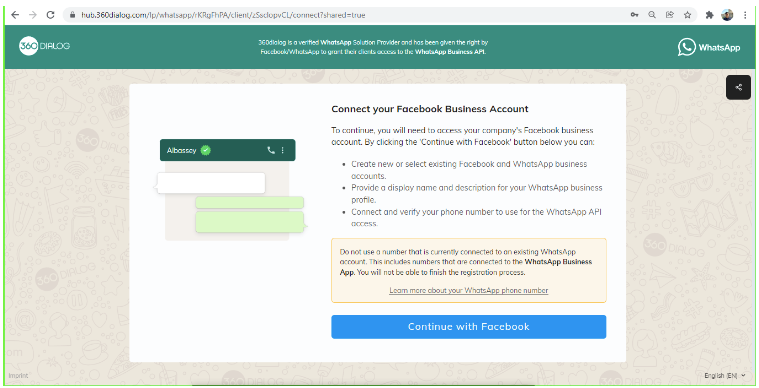759x388 pixels.
Task: Click the padlock site info icon
Action: 73,15
